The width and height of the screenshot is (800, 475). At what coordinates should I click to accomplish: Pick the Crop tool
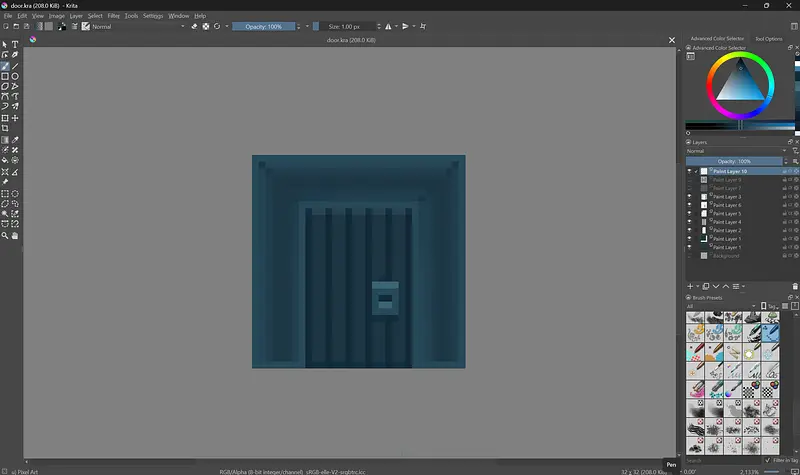pos(5,128)
